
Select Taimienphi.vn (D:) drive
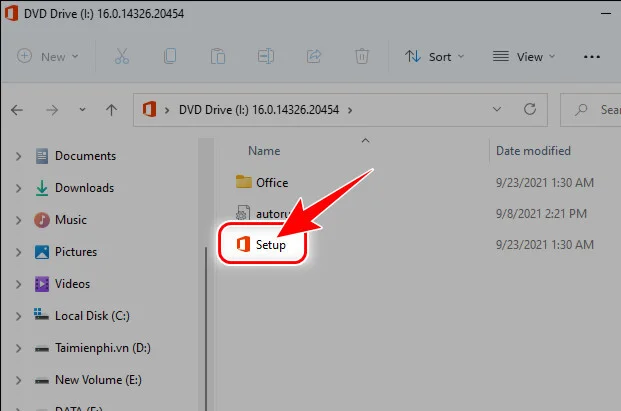point(103,348)
